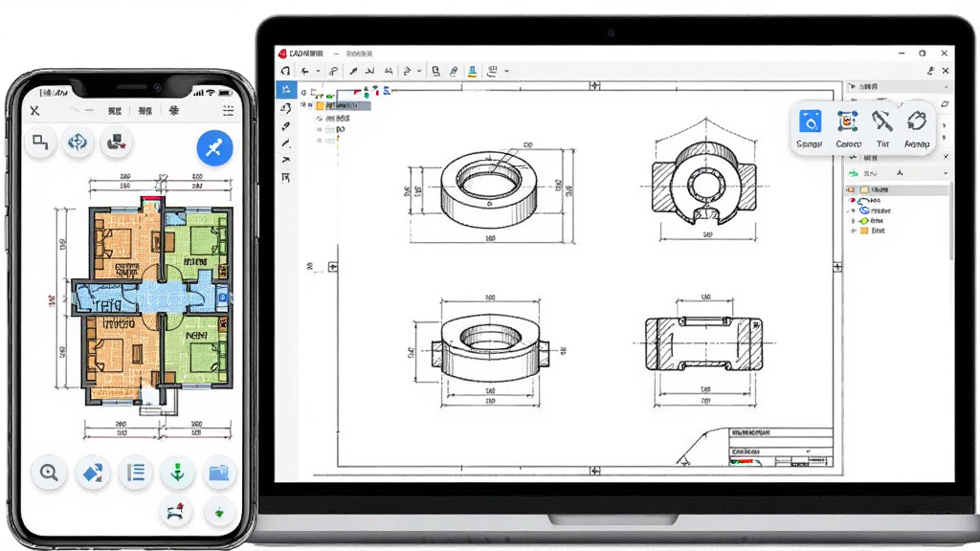Close the phone drawing with X
Viewport: 980px width, 551px height.
pyautogui.click(x=35, y=111)
